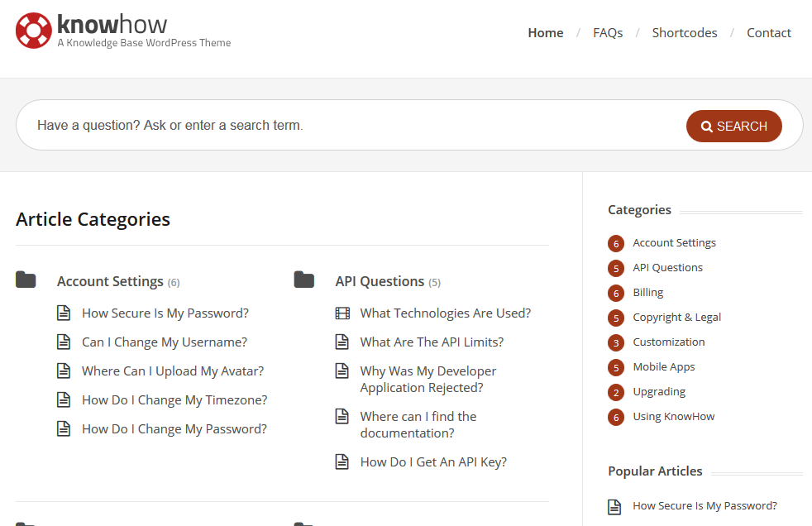Click the red SEARCH button
Viewport: 812px width, 526px height.
tap(733, 126)
